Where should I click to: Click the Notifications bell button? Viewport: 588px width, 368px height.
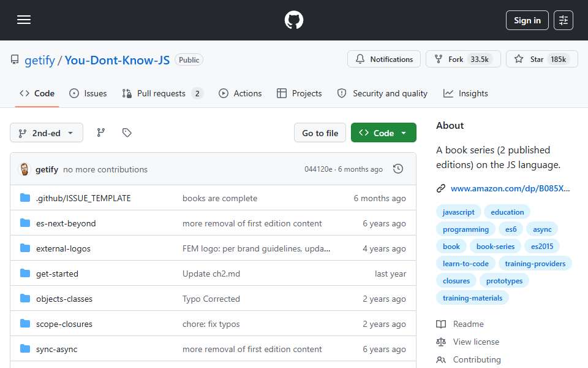pos(384,59)
